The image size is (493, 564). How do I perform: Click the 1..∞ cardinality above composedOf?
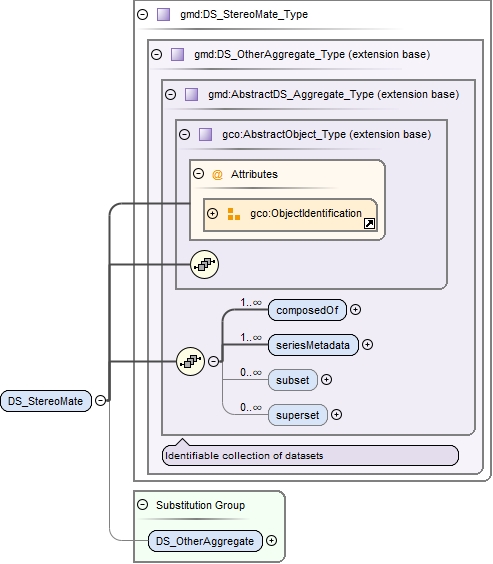pyautogui.click(x=251, y=303)
